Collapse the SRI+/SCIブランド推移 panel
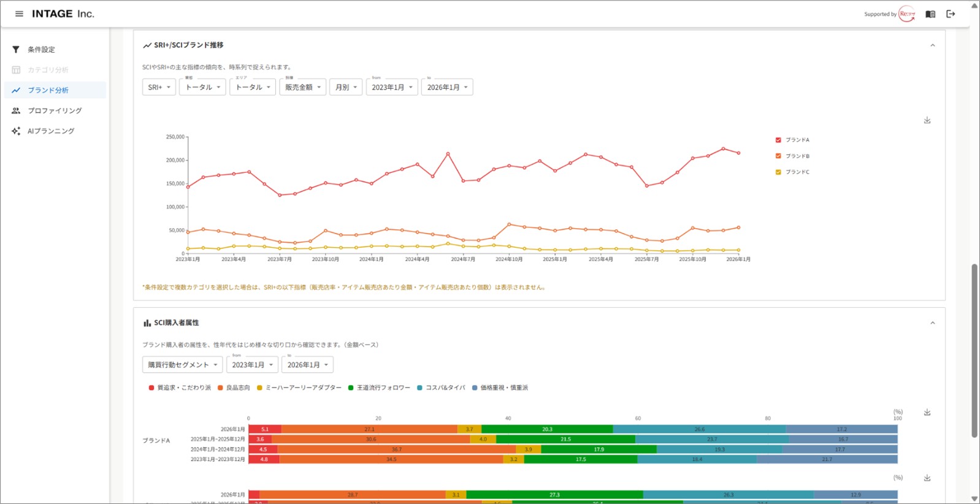The width and height of the screenshot is (980, 504). click(932, 45)
